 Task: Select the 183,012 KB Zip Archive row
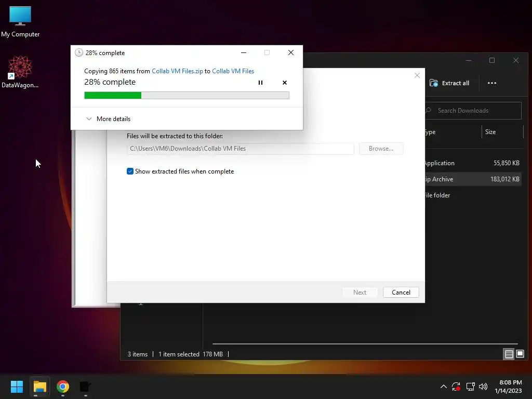coord(472,179)
